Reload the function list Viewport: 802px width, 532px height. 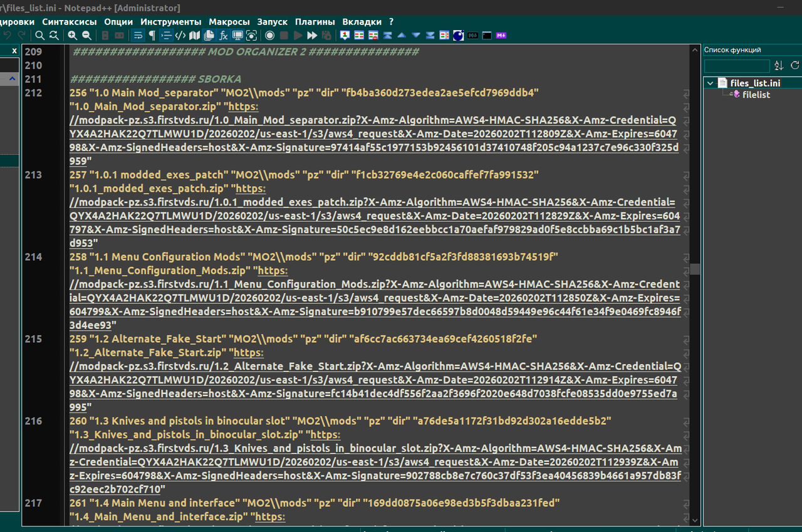tap(794, 65)
